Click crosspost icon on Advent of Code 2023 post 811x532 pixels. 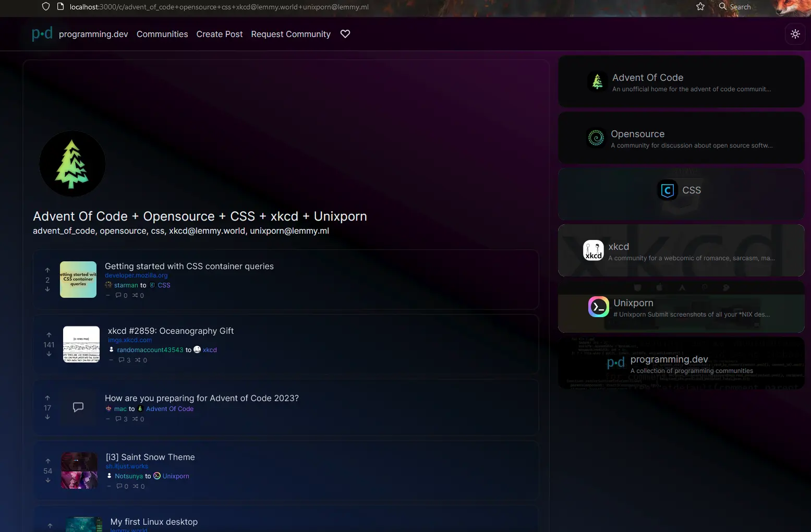[x=135, y=419]
